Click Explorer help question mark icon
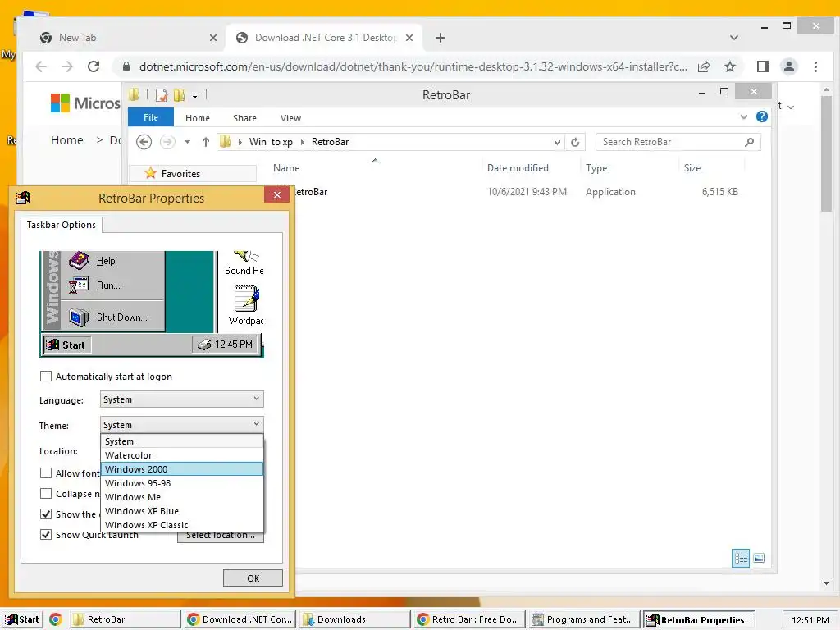Viewport: 840px width, 630px height. (x=762, y=116)
